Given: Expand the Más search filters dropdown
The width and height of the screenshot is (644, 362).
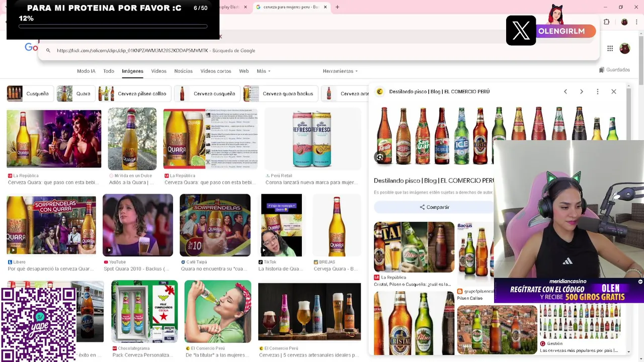Looking at the screenshot, I should point(264,71).
